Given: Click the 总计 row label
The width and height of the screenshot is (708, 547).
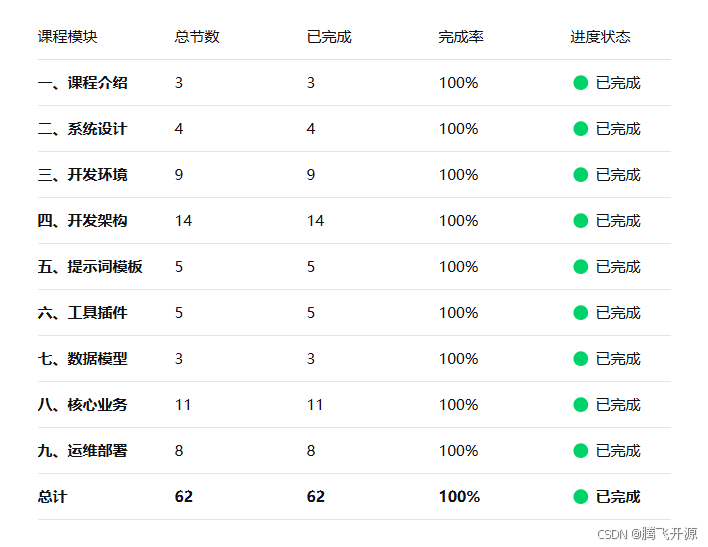Looking at the screenshot, I should tap(52, 496).
